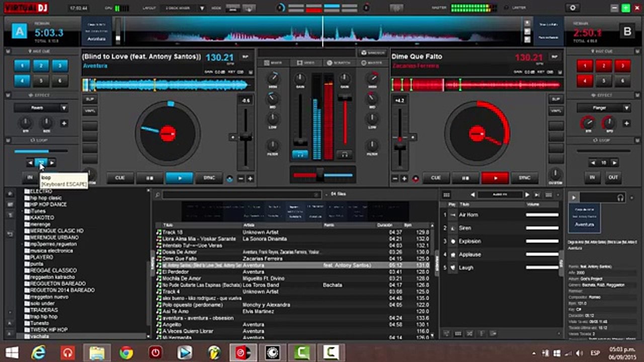Switch to the MIXER tab

(273, 63)
